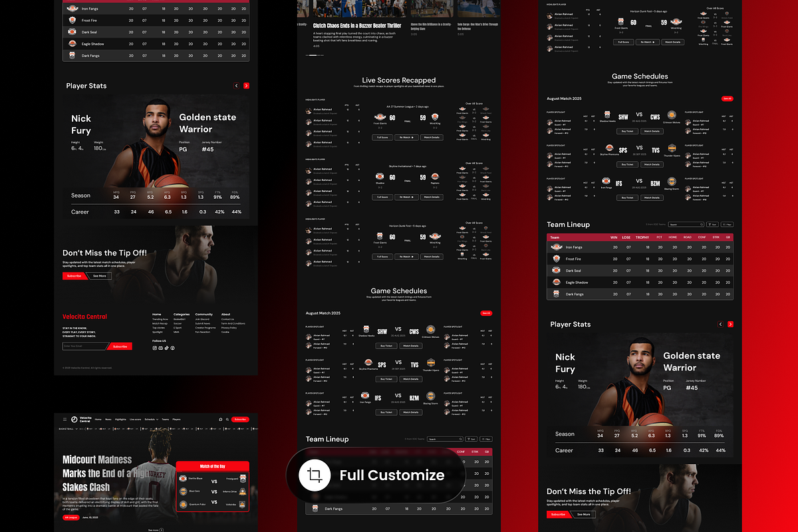This screenshot has height=532, width=798.
Task: Open the Discord icon under Follow US
Action: tap(161, 348)
